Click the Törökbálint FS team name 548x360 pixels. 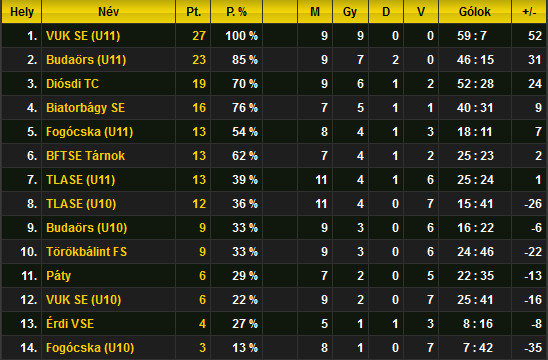click(87, 252)
